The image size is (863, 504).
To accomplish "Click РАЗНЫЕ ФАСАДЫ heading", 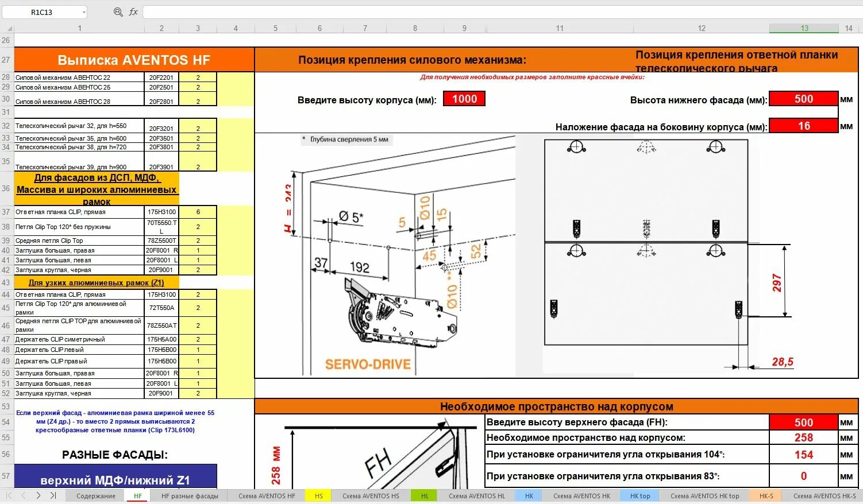I will [115, 455].
